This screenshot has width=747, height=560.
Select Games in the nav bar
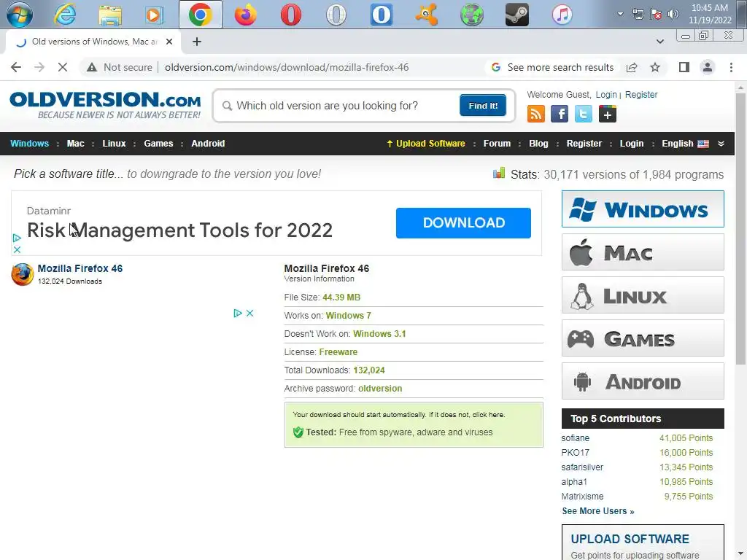tap(158, 144)
